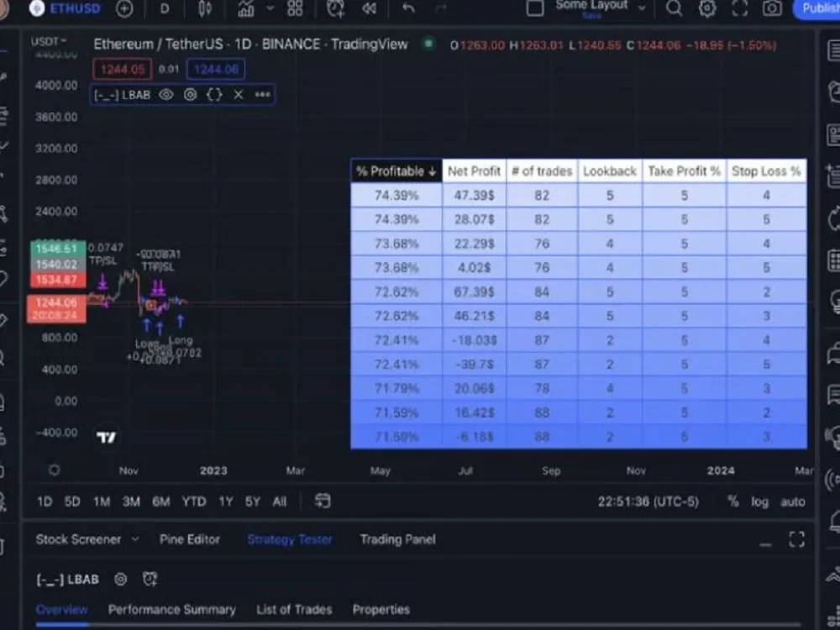Click the Lookback column header
This screenshot has width=840, height=630.
click(x=610, y=171)
